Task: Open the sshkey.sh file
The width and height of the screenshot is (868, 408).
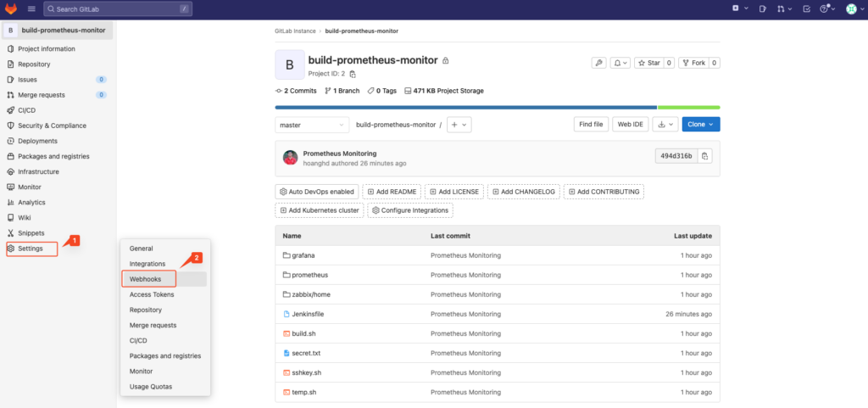Action: pyautogui.click(x=307, y=372)
